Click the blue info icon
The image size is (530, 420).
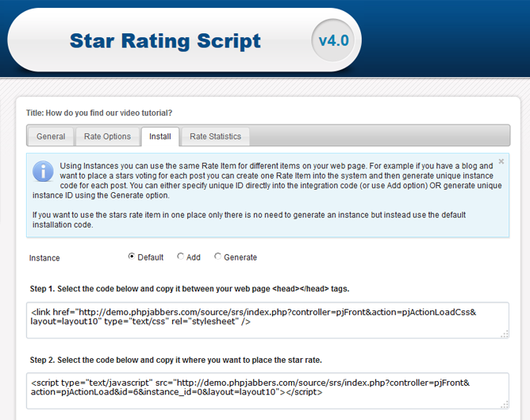coord(43,171)
